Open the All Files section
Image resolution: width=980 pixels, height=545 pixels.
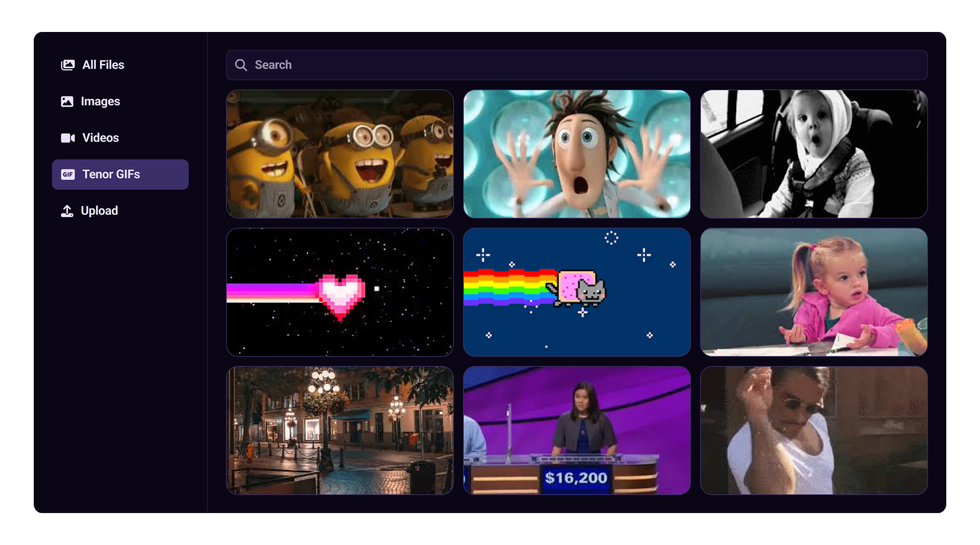point(103,65)
